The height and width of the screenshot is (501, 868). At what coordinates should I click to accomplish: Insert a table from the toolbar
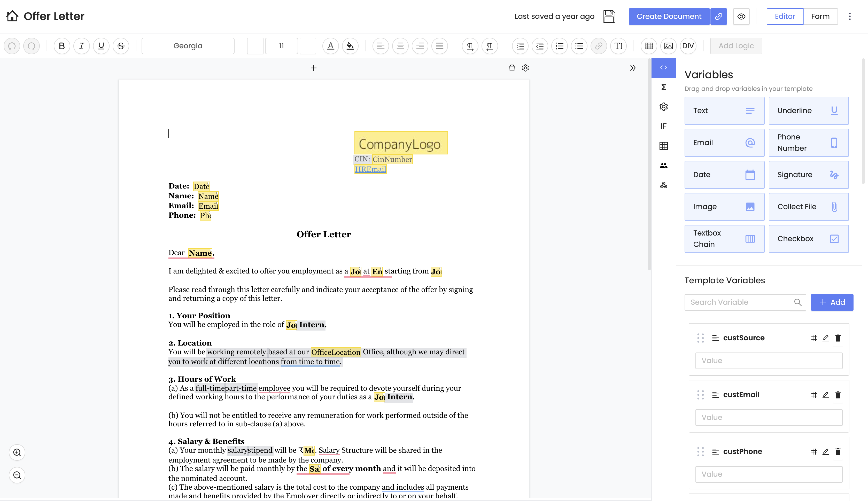pyautogui.click(x=649, y=46)
